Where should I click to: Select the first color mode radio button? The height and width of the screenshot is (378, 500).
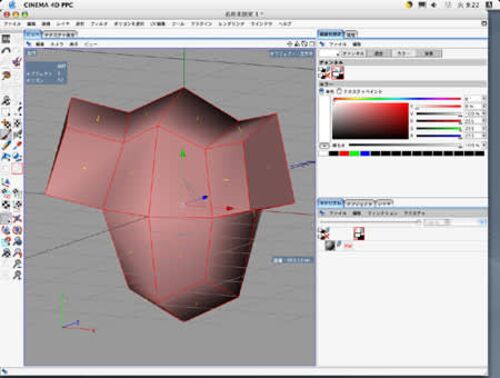pyautogui.click(x=322, y=91)
